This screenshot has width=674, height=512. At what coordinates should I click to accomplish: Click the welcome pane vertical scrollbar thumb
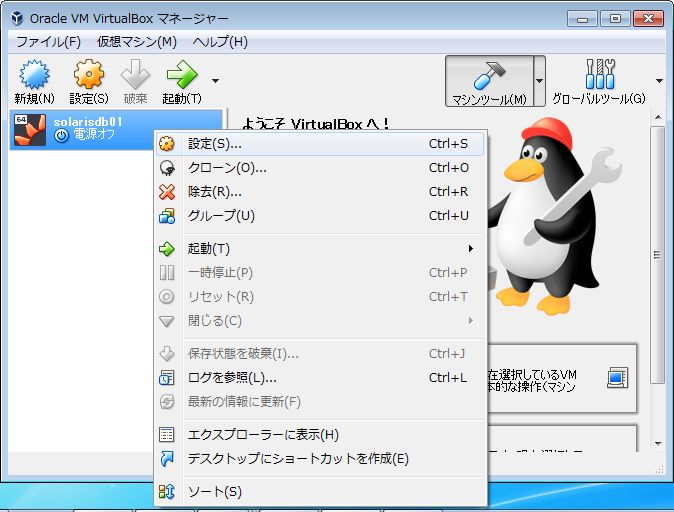658,254
